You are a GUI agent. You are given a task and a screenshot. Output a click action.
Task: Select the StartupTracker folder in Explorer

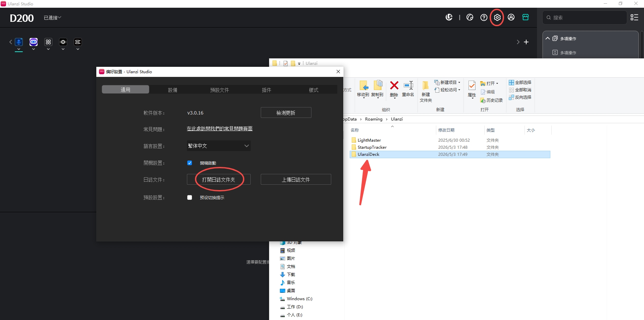(x=450, y=147)
